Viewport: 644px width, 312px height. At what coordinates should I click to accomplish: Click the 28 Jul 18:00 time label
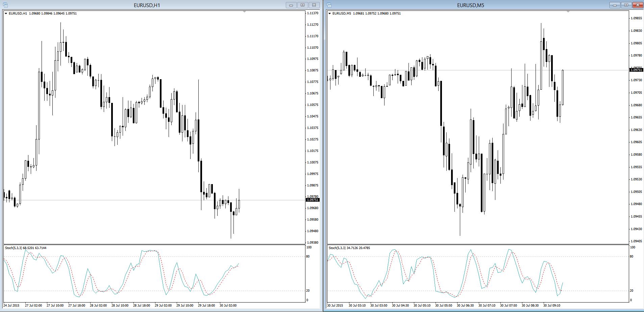click(142, 306)
